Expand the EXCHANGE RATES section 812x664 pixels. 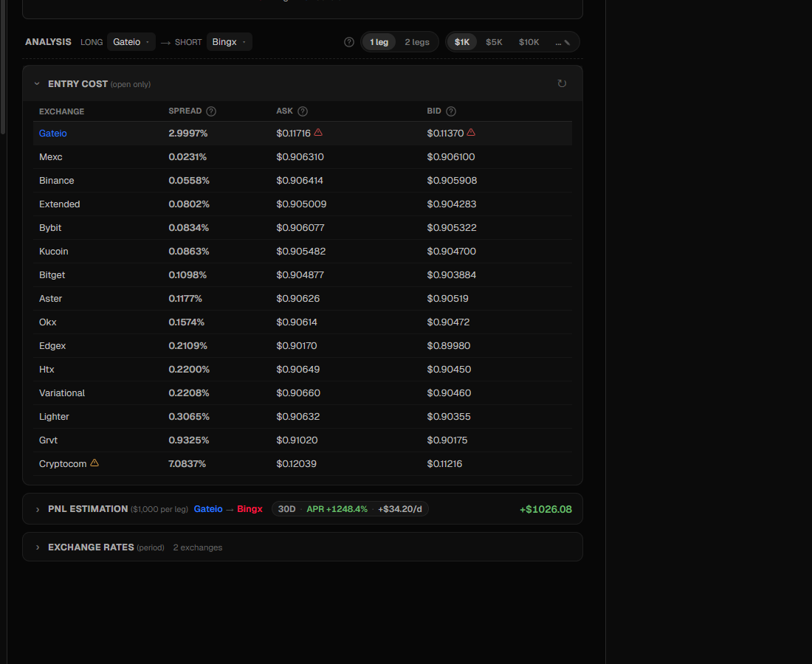tap(38, 547)
